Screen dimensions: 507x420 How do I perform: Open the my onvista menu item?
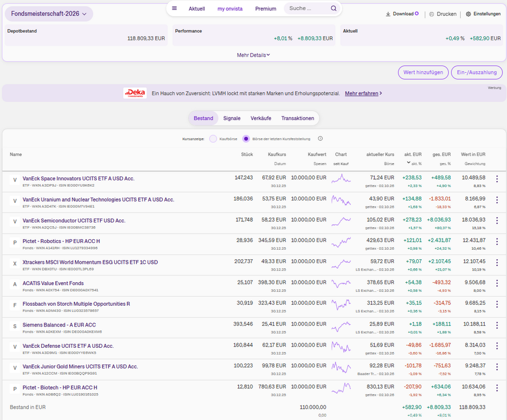[230, 9]
